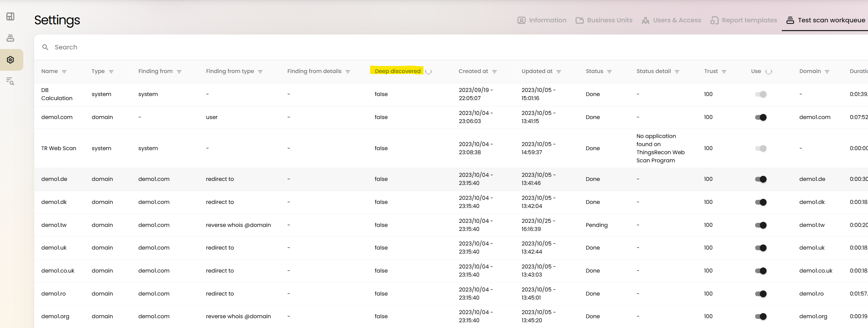Click the 'TR Web Scan' name cell
The height and width of the screenshot is (328, 868).
[x=59, y=148]
